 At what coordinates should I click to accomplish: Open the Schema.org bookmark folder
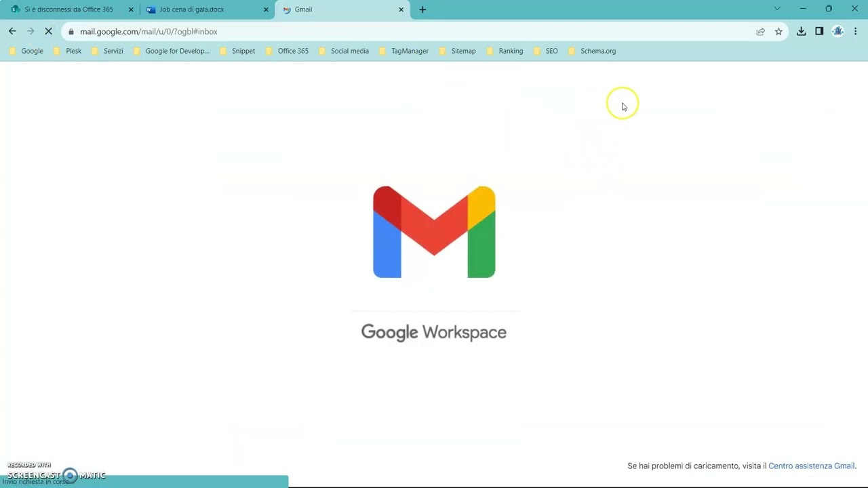pyautogui.click(x=591, y=51)
